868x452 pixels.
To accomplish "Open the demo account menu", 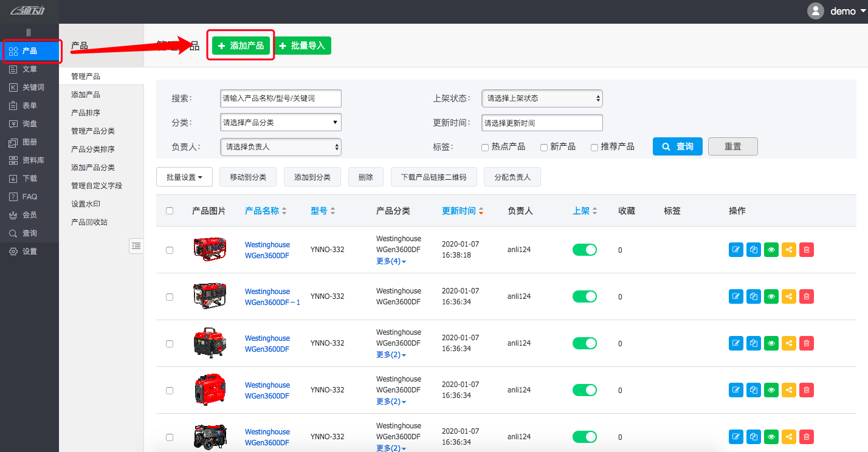I will coord(844,10).
